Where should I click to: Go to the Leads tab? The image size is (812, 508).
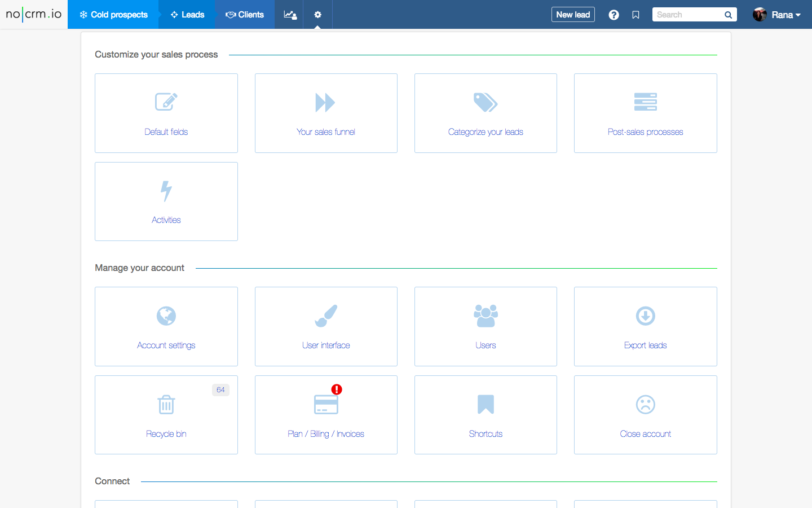(187, 15)
